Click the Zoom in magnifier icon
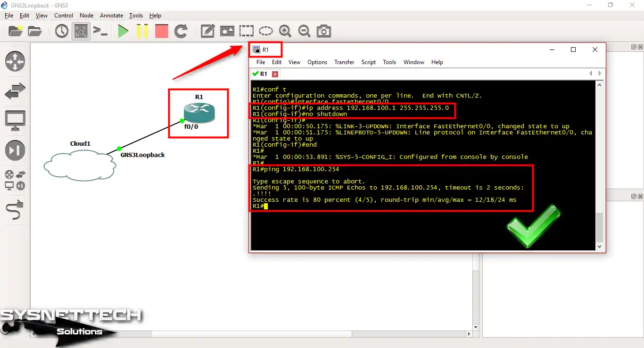The width and height of the screenshot is (644, 348). (285, 31)
